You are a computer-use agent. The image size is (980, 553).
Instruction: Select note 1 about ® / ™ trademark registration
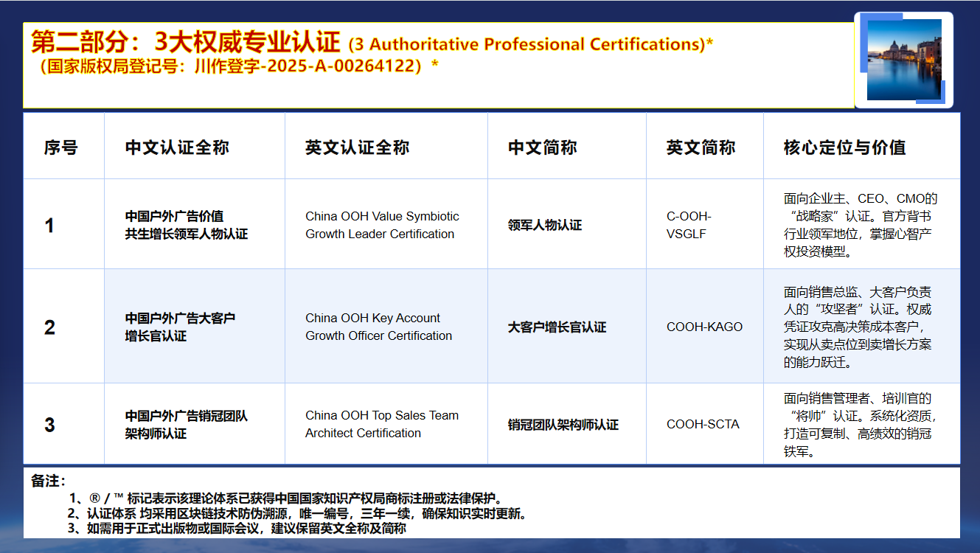286,498
